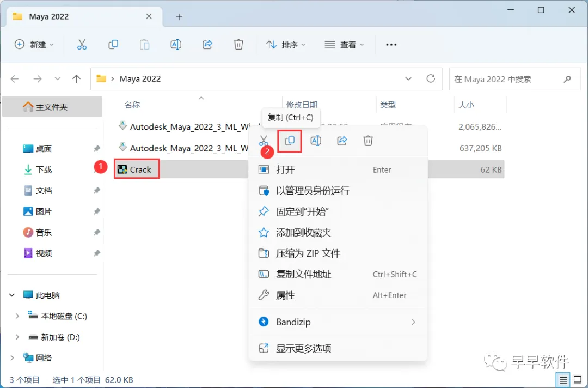Choose 复制文件地址

pos(338,274)
